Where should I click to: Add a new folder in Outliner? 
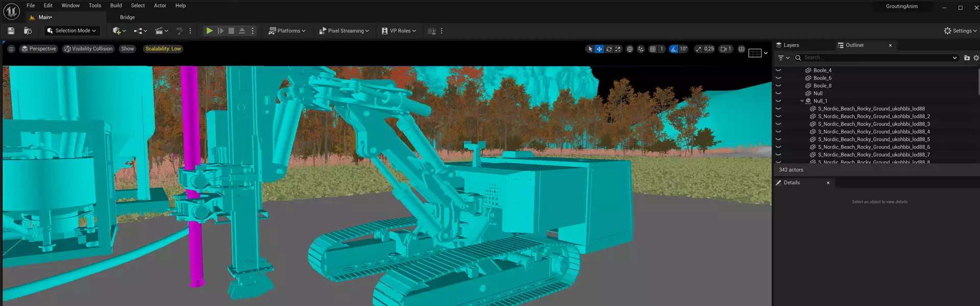(967, 58)
